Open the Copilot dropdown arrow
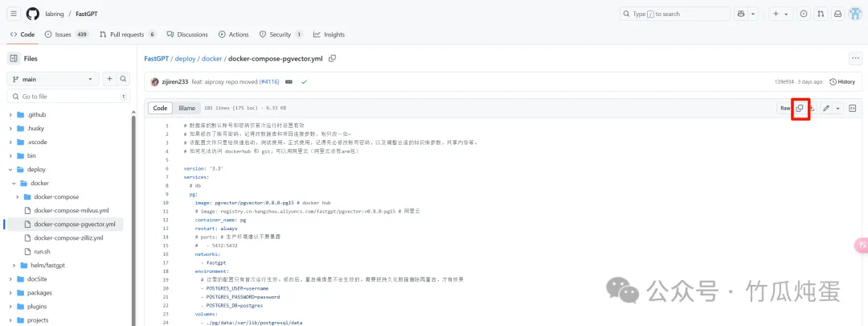Viewport: 868px width, 326px height. 753,14
